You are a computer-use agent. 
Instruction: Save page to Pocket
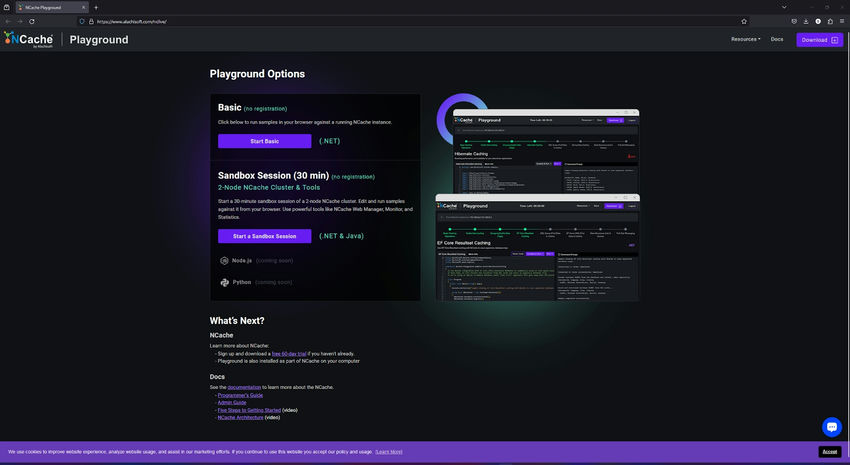tap(794, 21)
